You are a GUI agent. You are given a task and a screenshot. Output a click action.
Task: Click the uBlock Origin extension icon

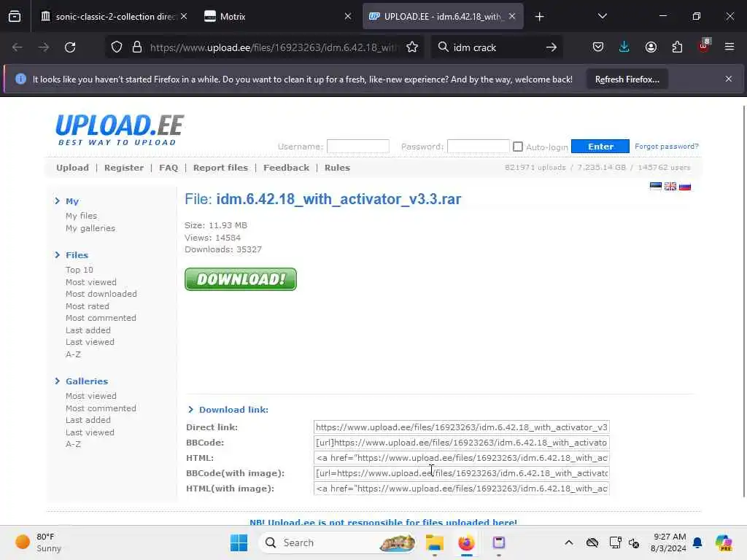704,46
